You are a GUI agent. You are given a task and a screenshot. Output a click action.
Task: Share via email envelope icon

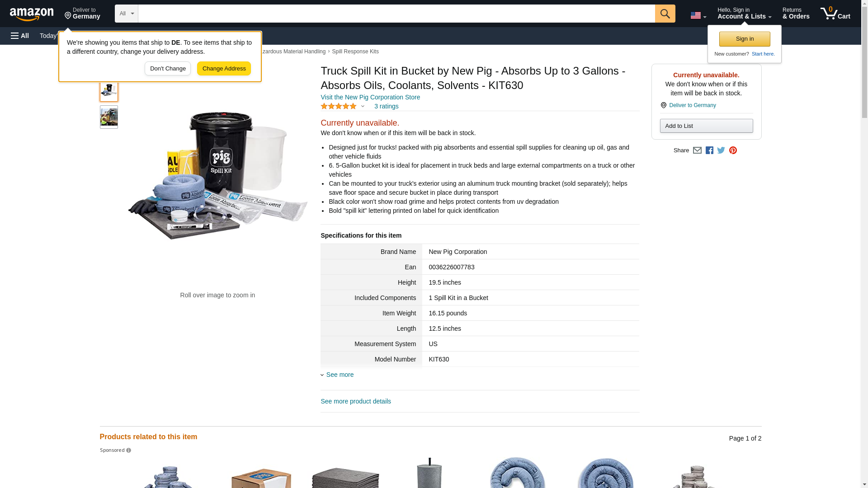tap(697, 150)
